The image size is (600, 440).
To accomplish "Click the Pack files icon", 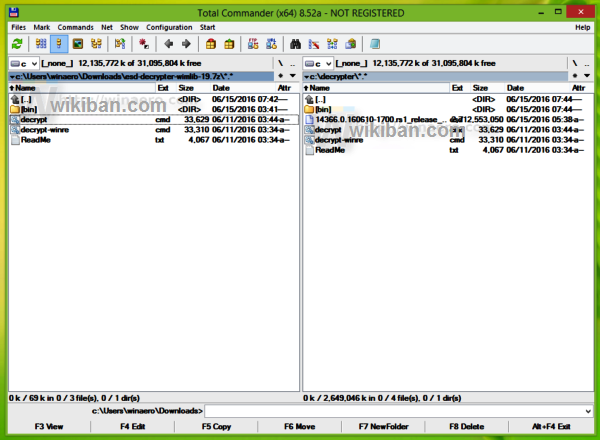I will click(210, 44).
